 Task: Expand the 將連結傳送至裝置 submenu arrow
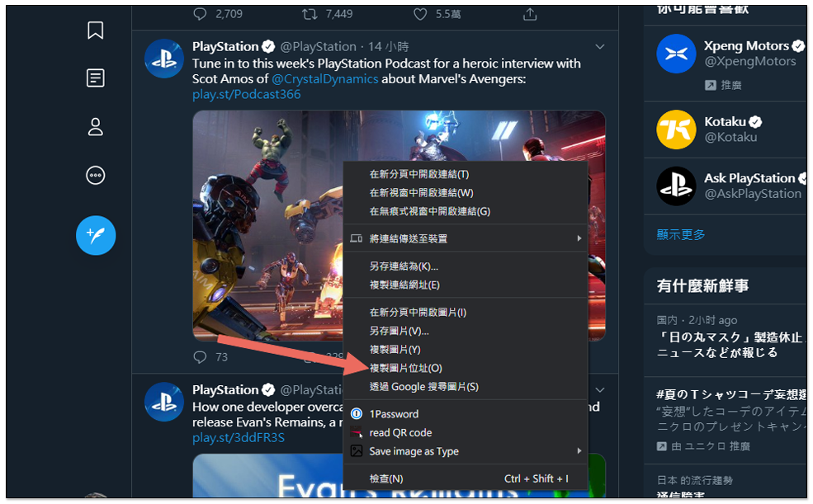[579, 238]
